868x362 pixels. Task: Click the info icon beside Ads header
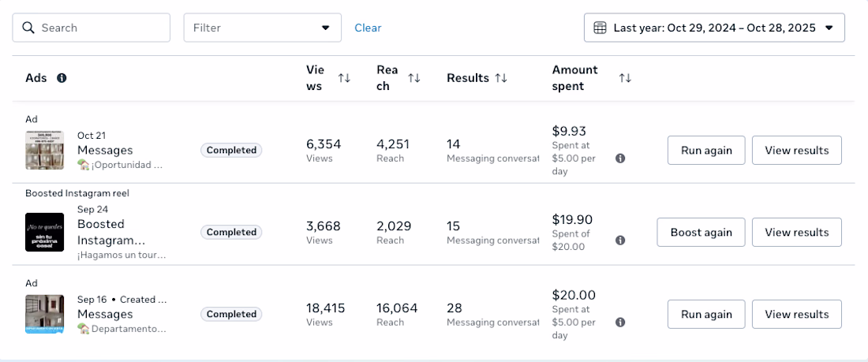(x=62, y=78)
